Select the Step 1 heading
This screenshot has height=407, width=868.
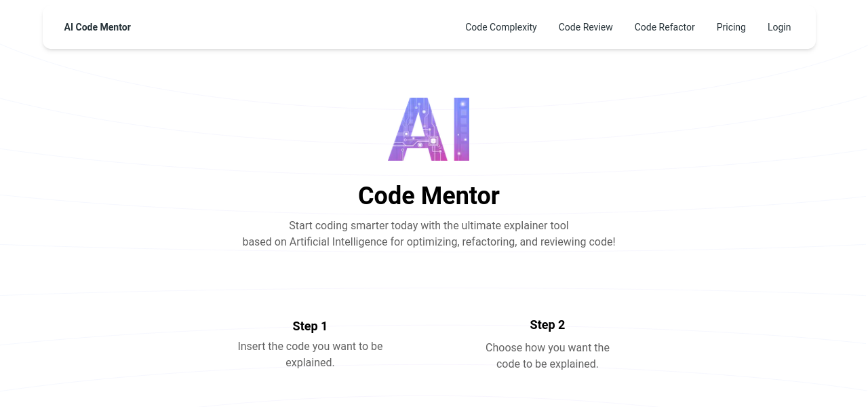pyautogui.click(x=310, y=326)
